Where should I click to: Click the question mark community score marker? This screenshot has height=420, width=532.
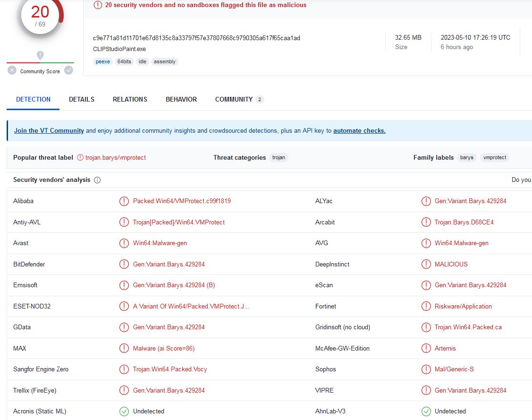tap(40, 55)
